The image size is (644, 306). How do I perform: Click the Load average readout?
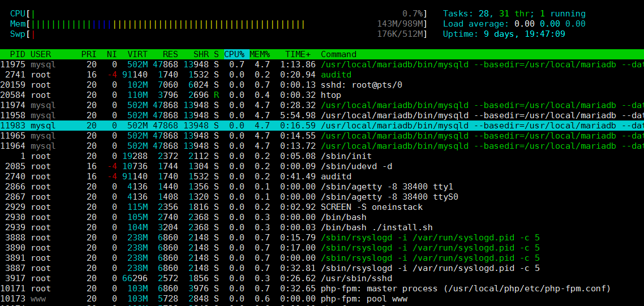514,24
